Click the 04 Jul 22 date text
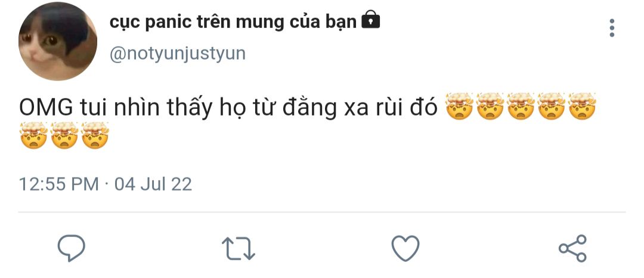This screenshot has width=644, height=278. (153, 184)
